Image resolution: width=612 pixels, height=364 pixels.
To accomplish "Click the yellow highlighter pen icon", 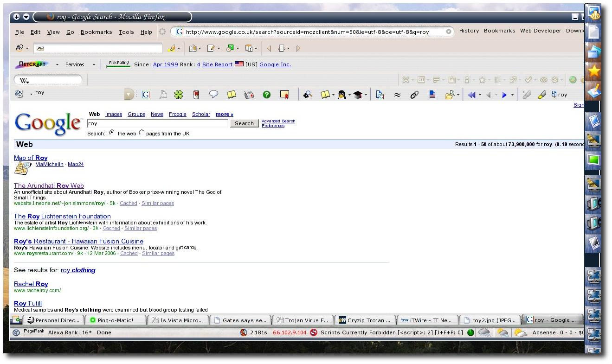I will 541,95.
